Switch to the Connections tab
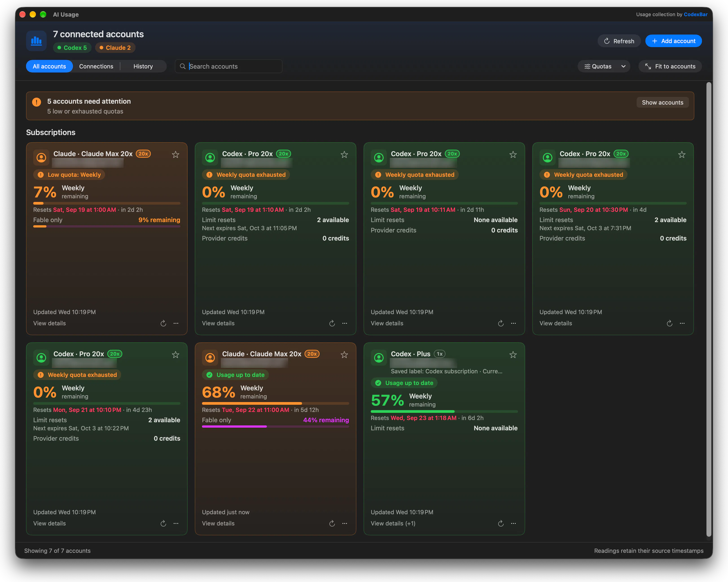The image size is (728, 582). pyautogui.click(x=96, y=66)
